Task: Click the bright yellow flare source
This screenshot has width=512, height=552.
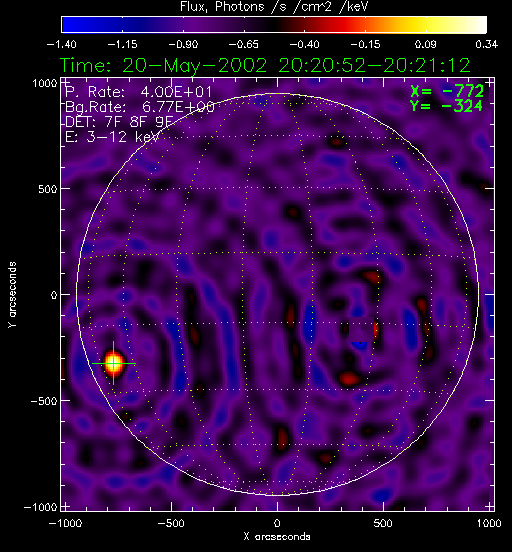Action: [114, 363]
